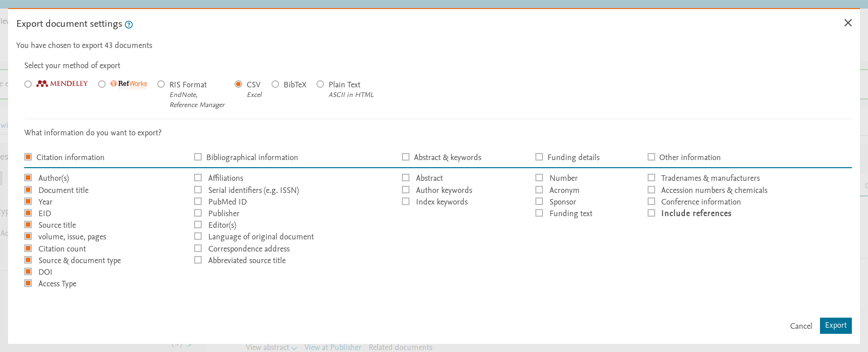Expand the View abstract chevron
This screenshot has width=868, height=352.
coord(294,348)
